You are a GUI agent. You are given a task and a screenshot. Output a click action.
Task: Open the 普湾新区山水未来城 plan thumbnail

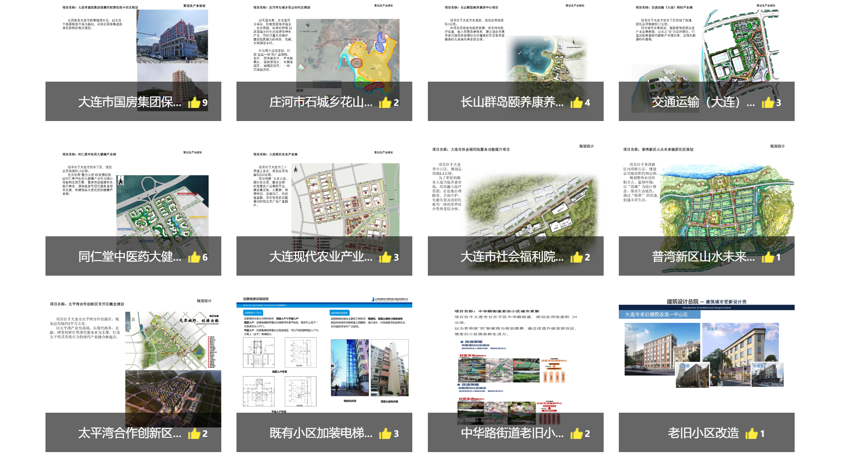point(726,201)
